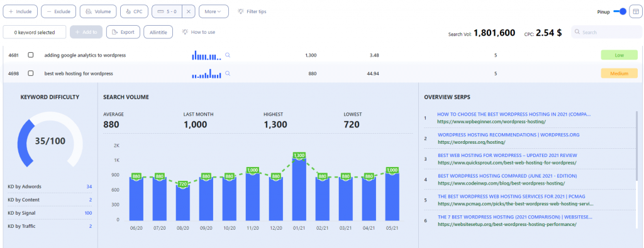Click the 01/21 bar showing 1,300
Screen dimensions: 644x248
[x=299, y=190]
